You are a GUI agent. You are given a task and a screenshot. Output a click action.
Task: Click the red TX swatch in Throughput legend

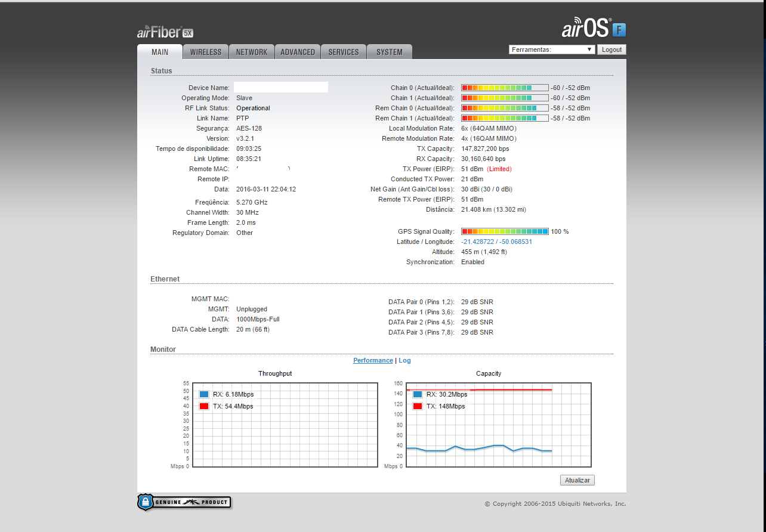click(204, 406)
